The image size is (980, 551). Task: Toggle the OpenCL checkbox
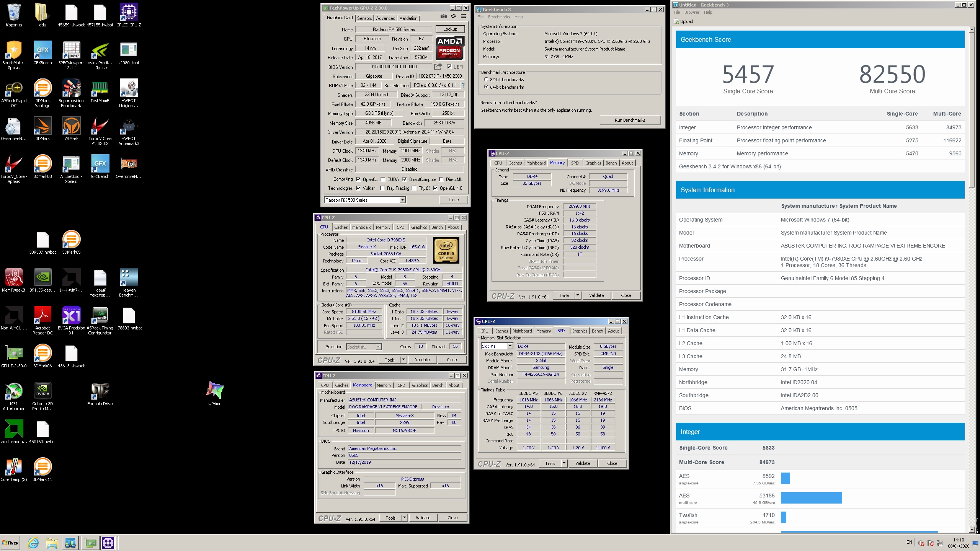click(358, 179)
